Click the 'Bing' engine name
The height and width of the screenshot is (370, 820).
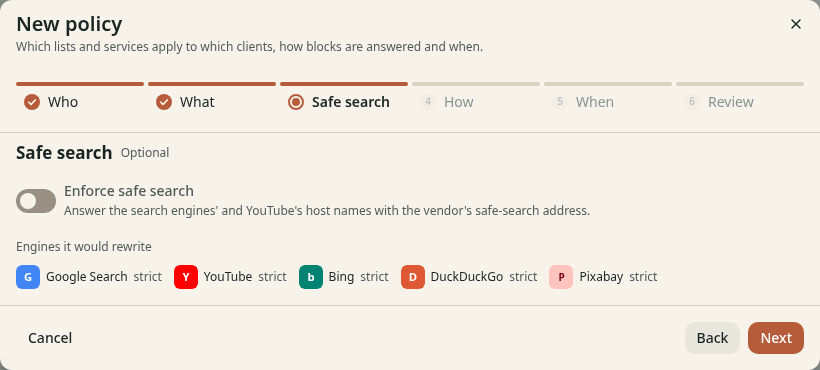[341, 277]
